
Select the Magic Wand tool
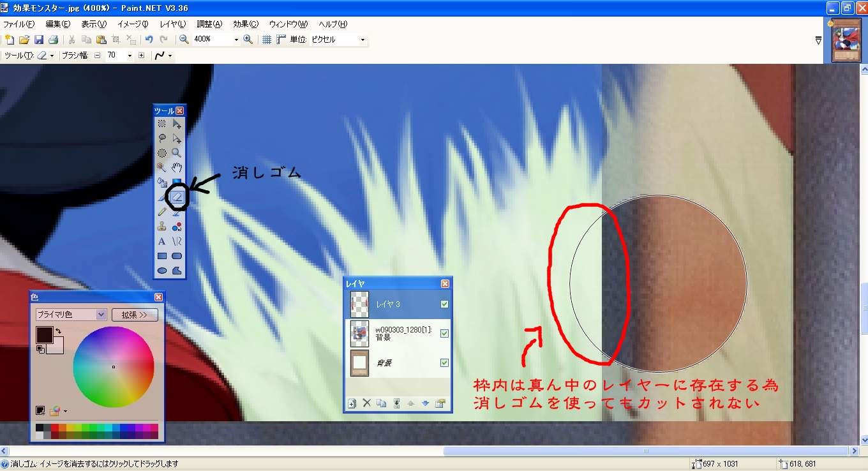tap(162, 168)
